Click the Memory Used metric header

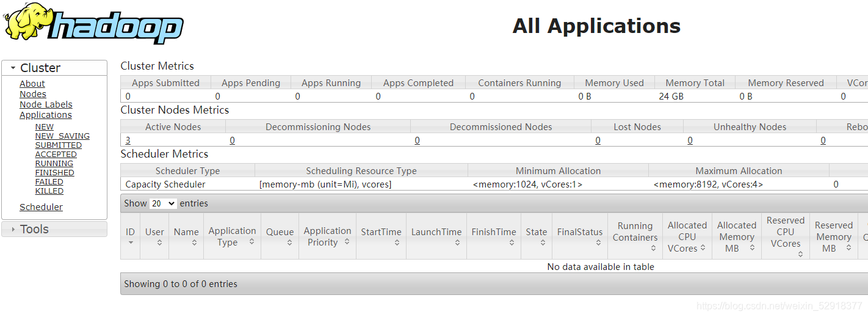(x=614, y=83)
